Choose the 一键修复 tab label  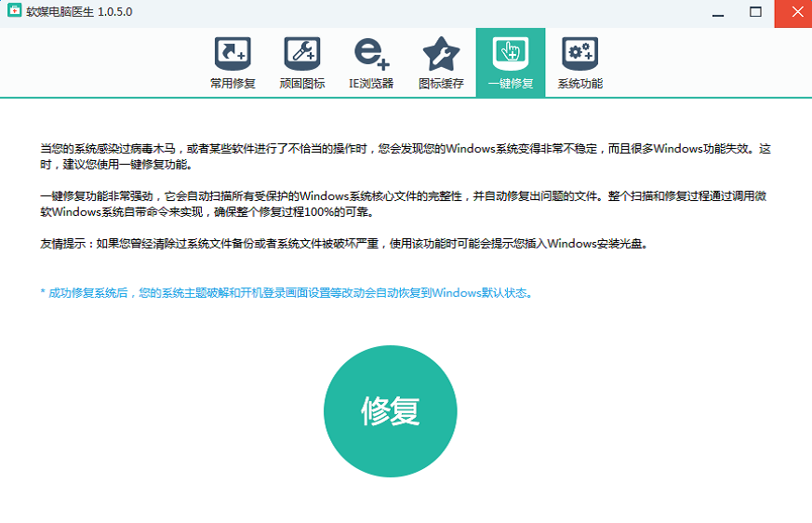[x=511, y=84]
